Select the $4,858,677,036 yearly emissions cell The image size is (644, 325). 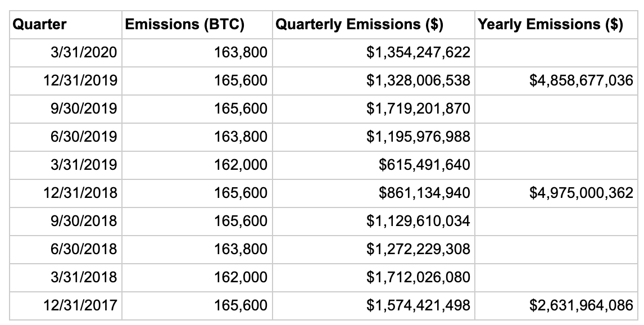click(x=582, y=81)
